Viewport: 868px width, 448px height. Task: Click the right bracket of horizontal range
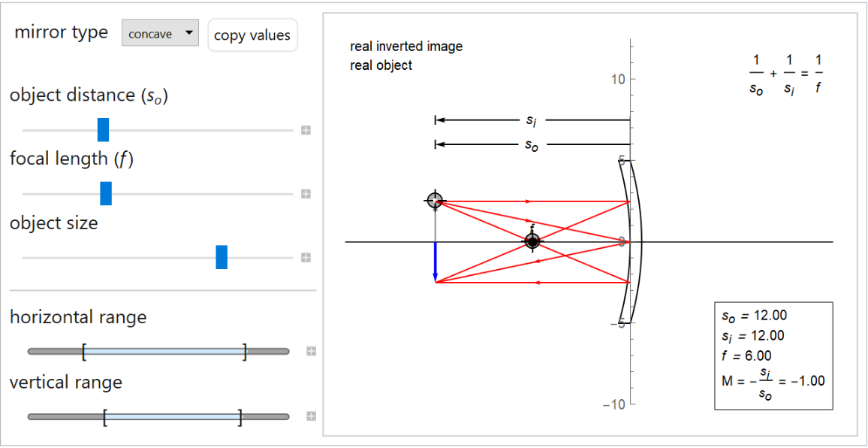click(x=245, y=351)
